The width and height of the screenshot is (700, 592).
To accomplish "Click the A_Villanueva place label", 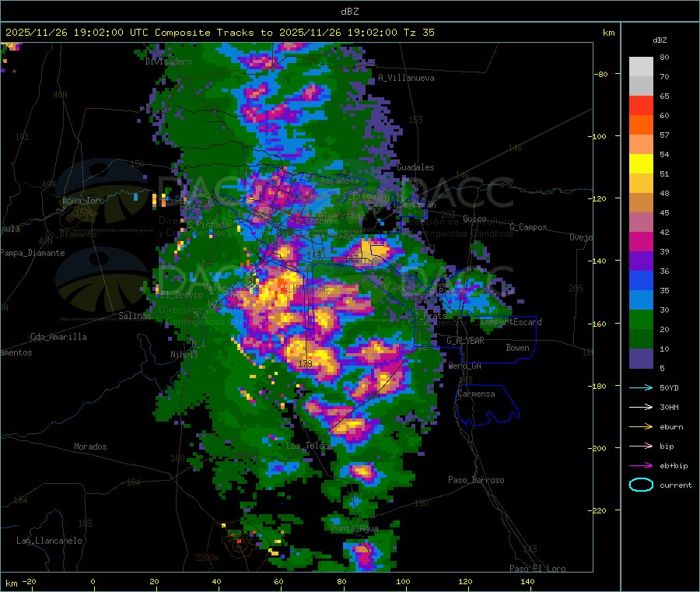I will pos(406,78).
